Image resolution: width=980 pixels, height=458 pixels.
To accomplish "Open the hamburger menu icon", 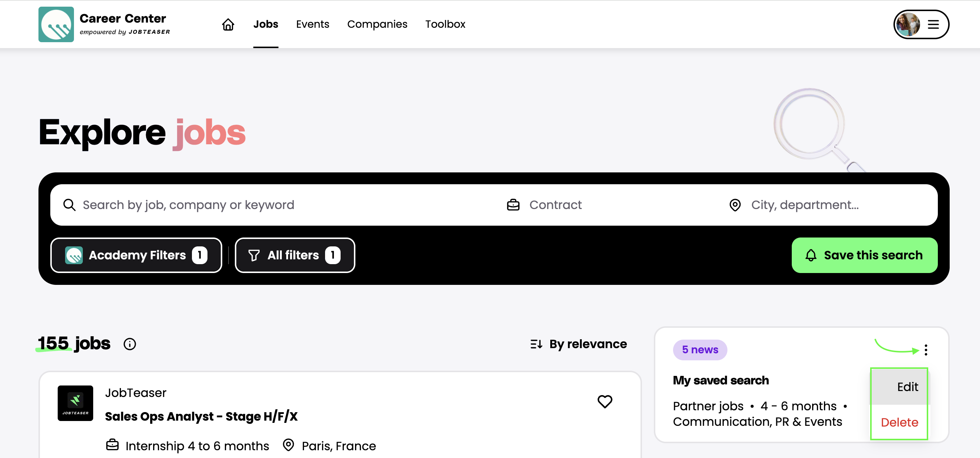I will click(933, 25).
